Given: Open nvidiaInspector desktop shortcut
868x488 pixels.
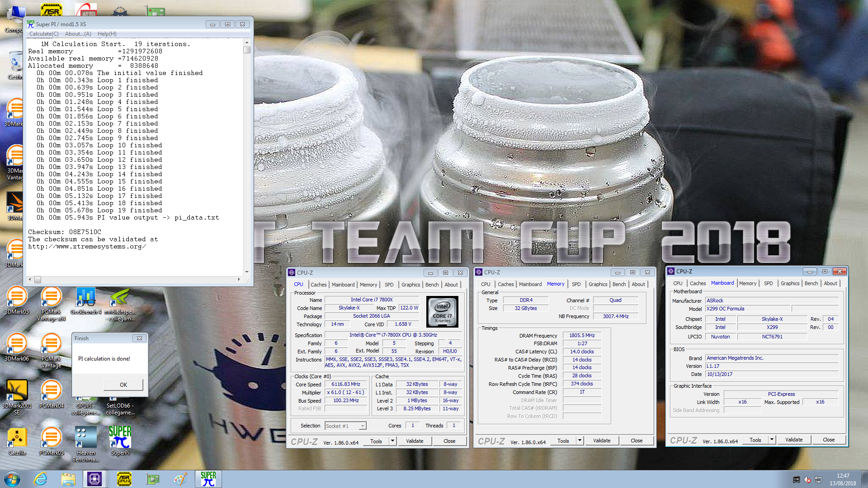Looking at the screenshot, I should pos(120,304).
